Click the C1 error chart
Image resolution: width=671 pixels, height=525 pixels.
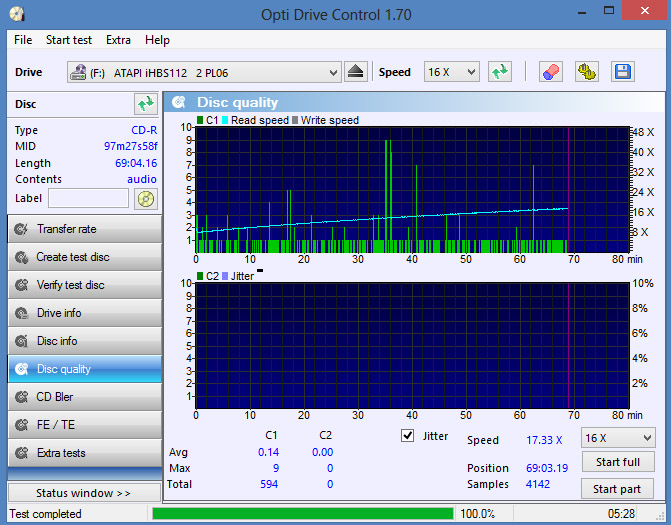click(412, 190)
